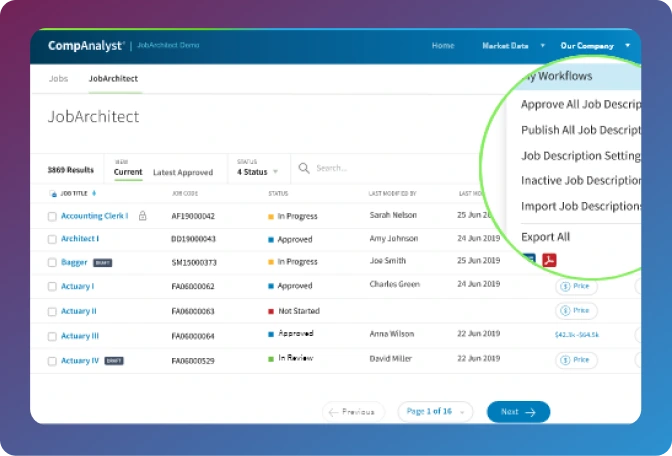Open the 4 Status filter dropdown
Viewport: 672px width, 456px height.
[258, 172]
